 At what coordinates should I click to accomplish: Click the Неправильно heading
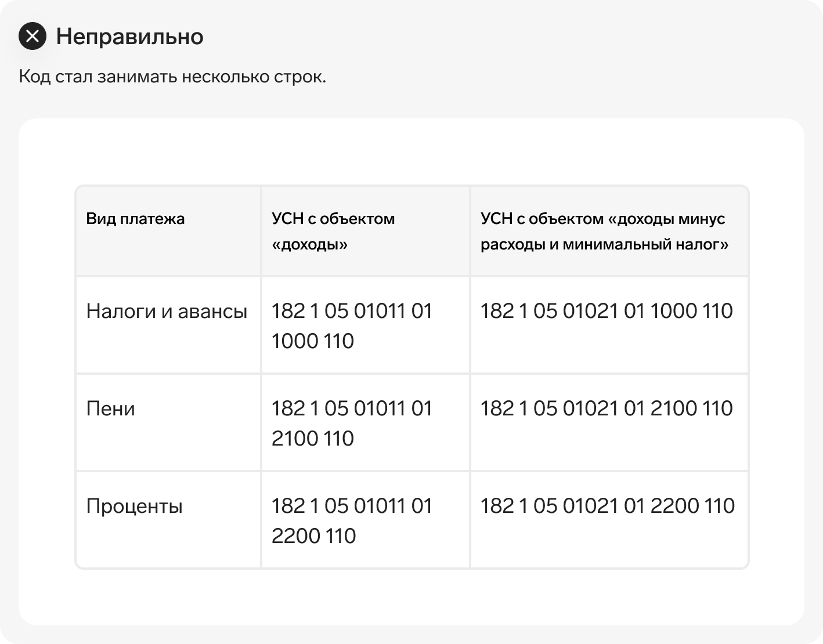pos(129,37)
